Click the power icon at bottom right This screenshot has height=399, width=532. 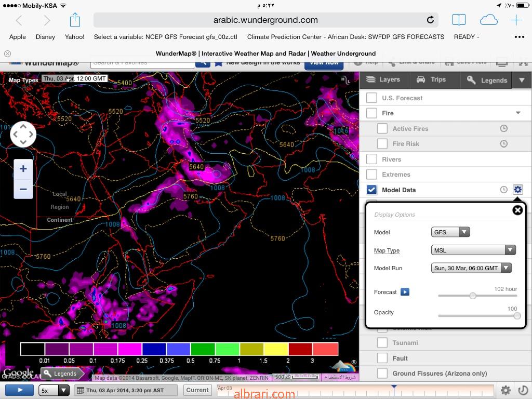tap(523, 390)
